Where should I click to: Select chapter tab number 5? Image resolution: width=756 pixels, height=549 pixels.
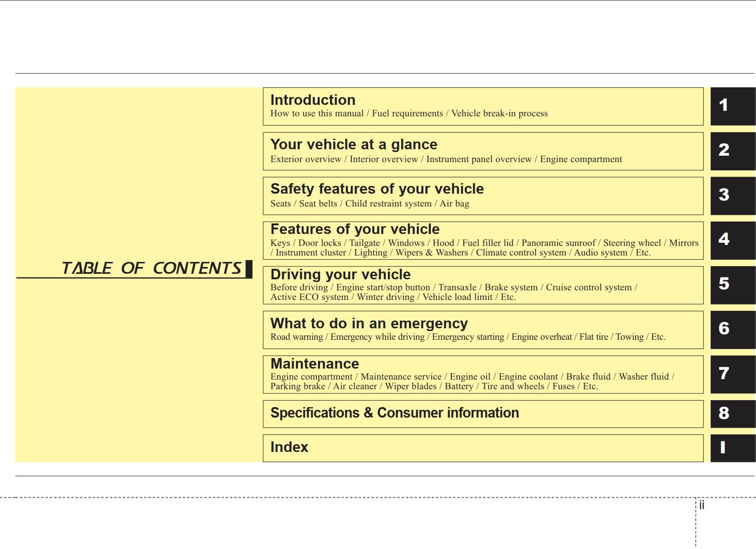pyautogui.click(x=733, y=285)
